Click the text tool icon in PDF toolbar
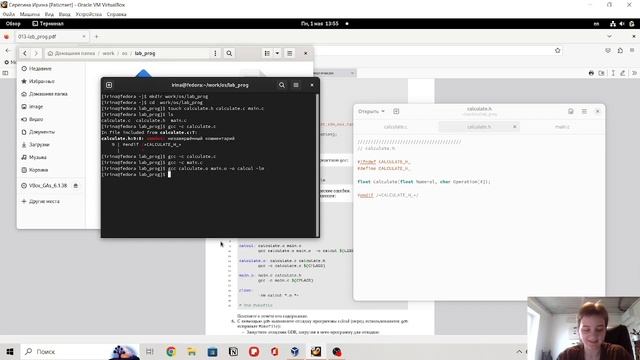 pyautogui.click(x=613, y=73)
